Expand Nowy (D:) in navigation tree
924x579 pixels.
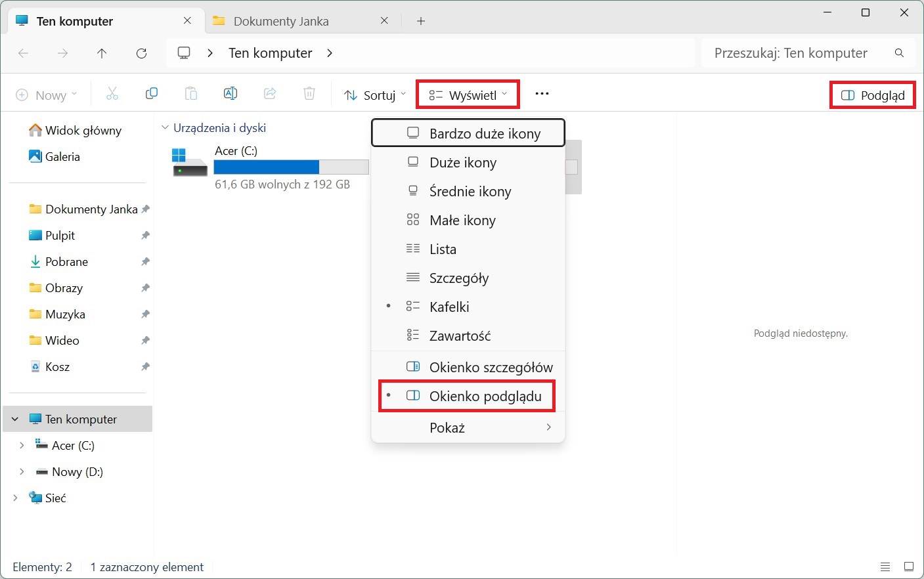(x=22, y=472)
